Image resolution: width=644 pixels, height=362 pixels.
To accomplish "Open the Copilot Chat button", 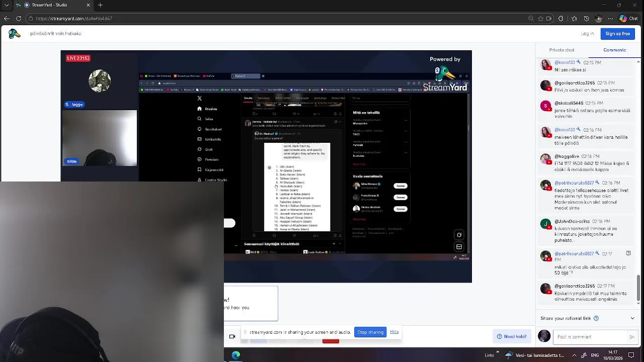I will [629, 19].
